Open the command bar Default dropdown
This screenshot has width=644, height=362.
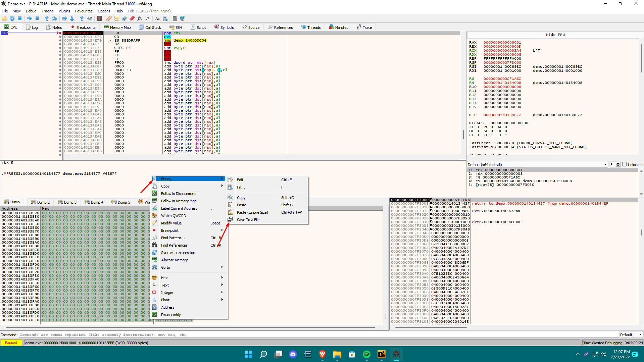(631, 334)
